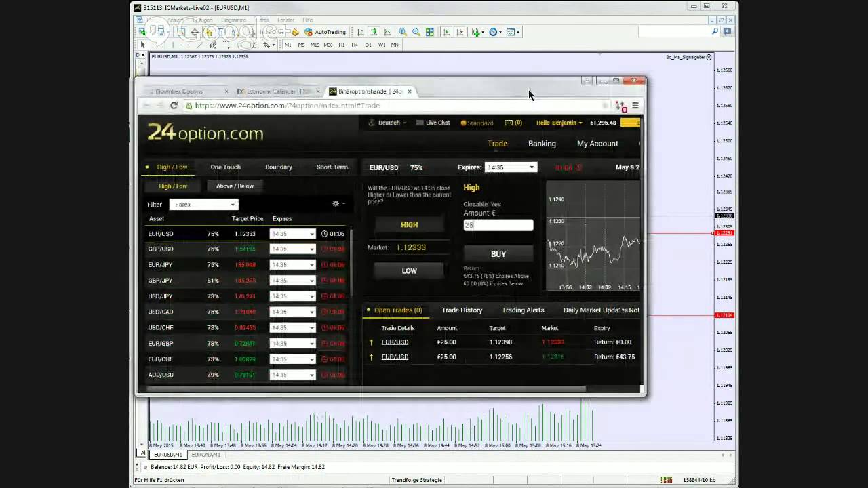Image resolution: width=868 pixels, height=488 pixels.
Task: Enable chart shift in MetaTrader toolbar
Action: [459, 32]
